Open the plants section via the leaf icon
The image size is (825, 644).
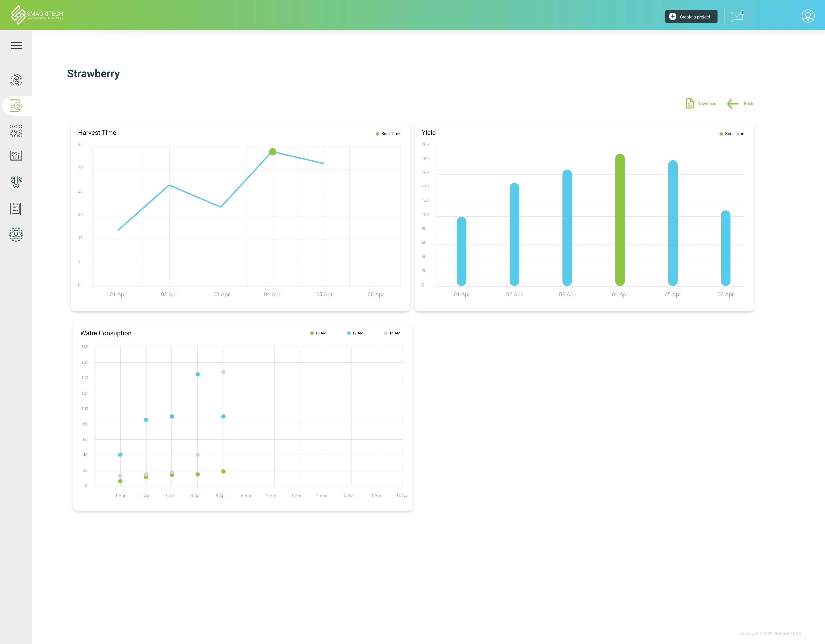coord(16,80)
